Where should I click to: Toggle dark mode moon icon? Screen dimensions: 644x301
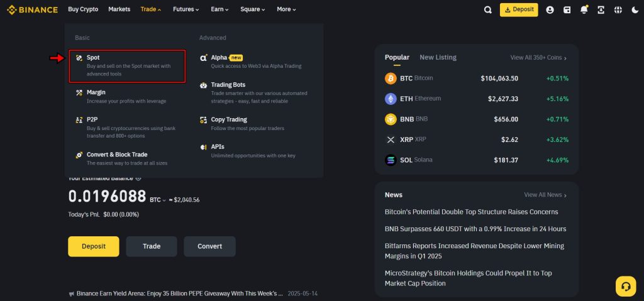pos(635,10)
